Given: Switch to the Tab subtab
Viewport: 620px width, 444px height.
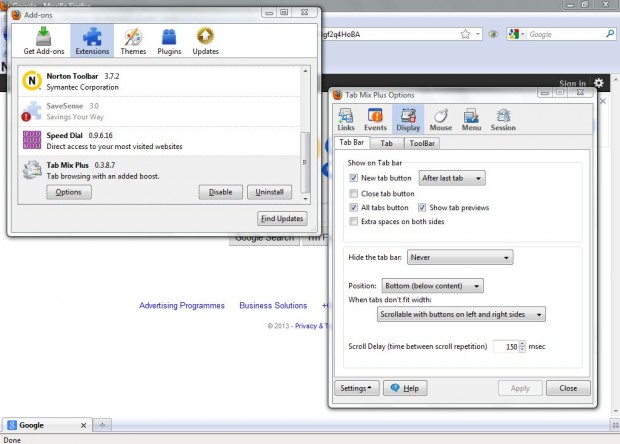Looking at the screenshot, I should [x=386, y=143].
